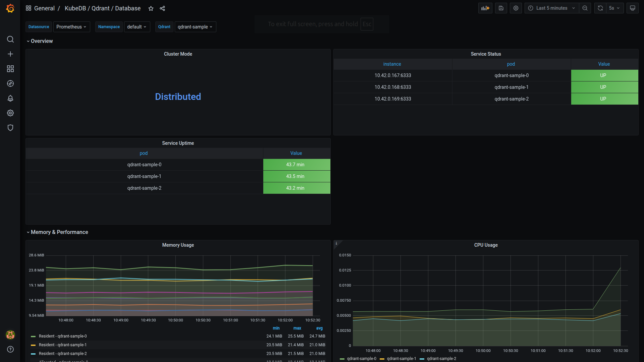
Task: Sort Service Status by instance column
Action: point(392,64)
